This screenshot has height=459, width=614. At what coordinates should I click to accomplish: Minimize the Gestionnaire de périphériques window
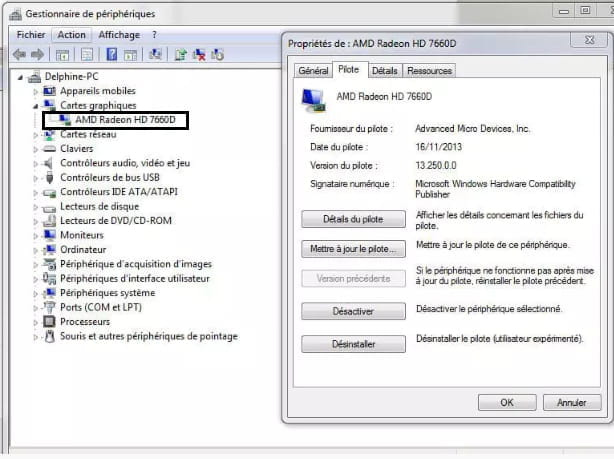[x=564, y=11]
